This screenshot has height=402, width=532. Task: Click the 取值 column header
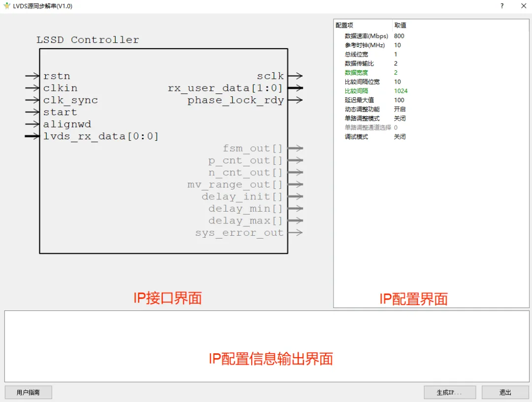tap(400, 26)
